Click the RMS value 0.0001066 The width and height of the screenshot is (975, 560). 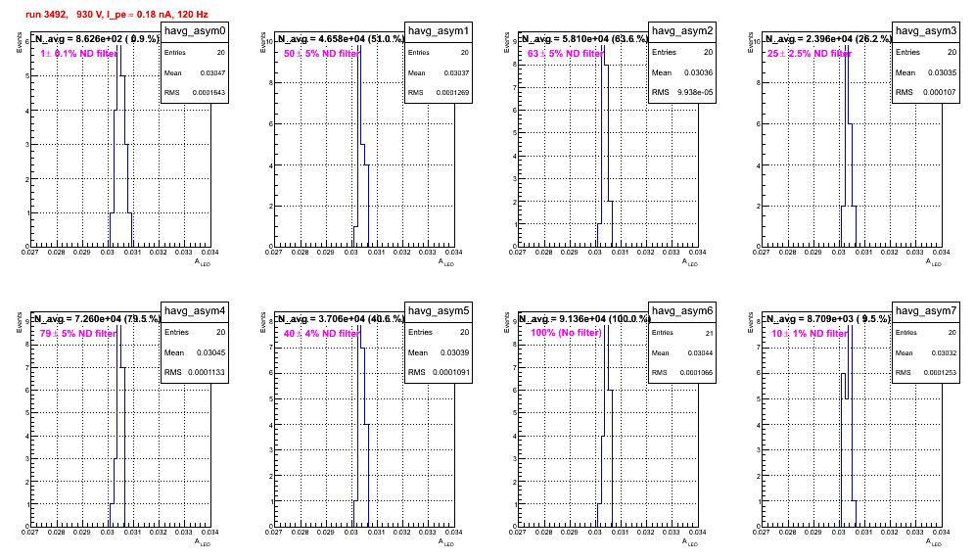pos(697,373)
